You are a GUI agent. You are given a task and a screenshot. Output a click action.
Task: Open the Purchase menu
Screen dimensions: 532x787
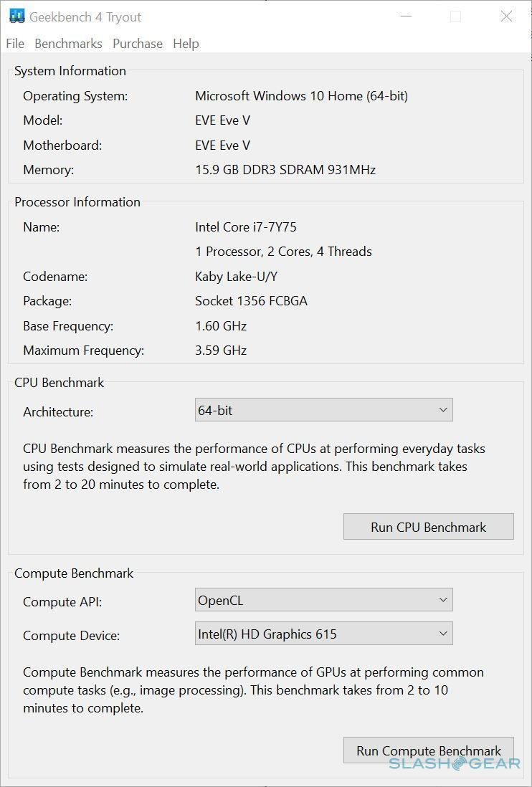138,44
